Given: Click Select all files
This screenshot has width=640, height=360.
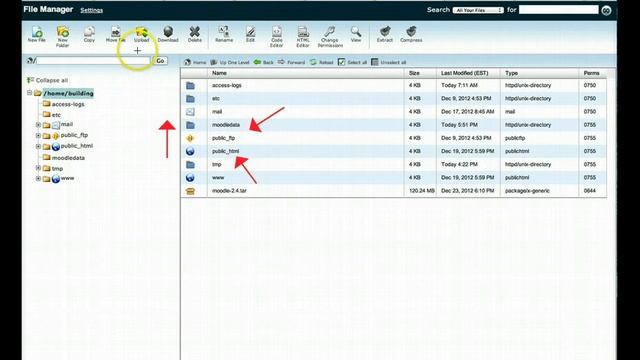Looking at the screenshot, I should [352, 62].
